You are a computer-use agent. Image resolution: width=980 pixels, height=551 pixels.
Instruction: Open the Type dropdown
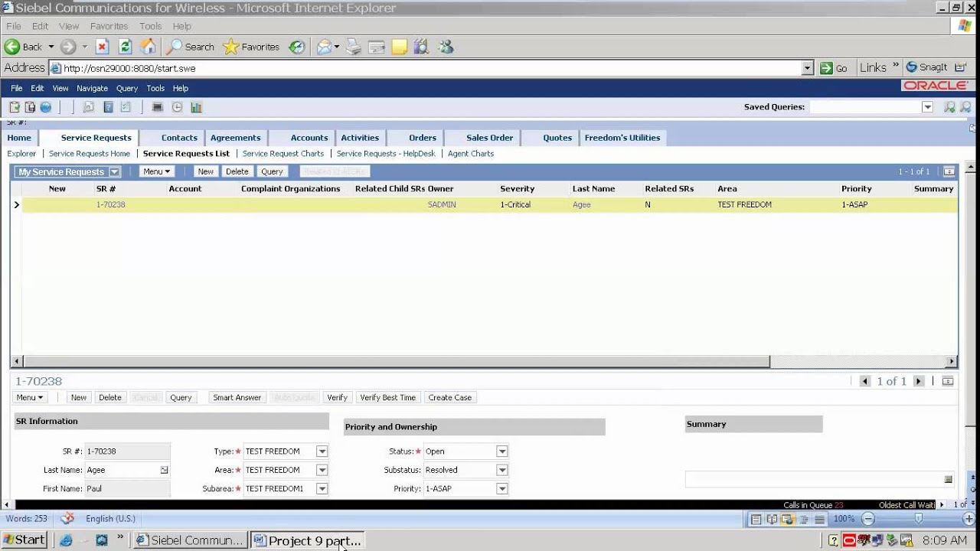pos(322,452)
